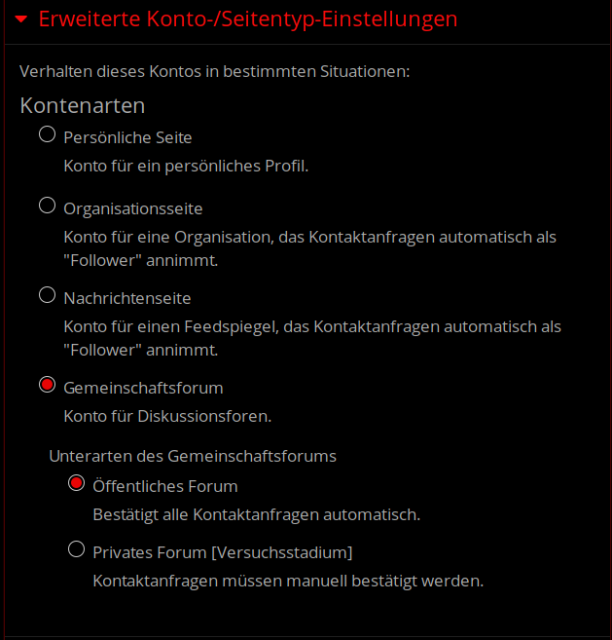Image resolution: width=612 pixels, height=640 pixels.
Task: Click the 'Gemeinschaftsforum' label text
Action: (143, 387)
